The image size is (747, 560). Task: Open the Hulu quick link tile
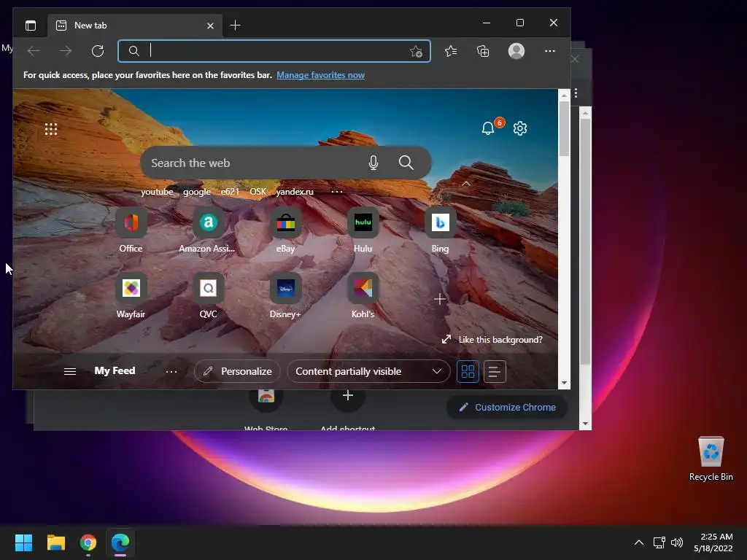coord(363,230)
